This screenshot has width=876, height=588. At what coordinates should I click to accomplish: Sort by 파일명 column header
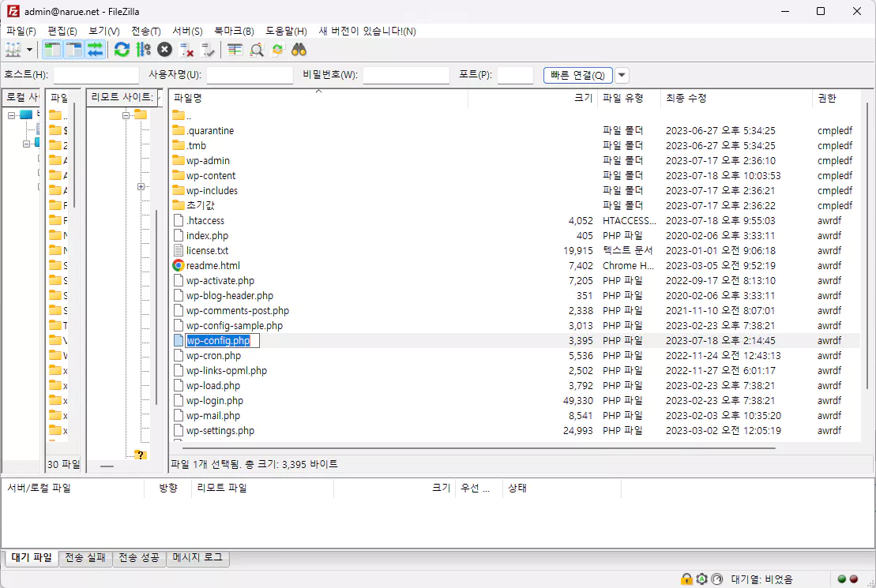point(318,98)
